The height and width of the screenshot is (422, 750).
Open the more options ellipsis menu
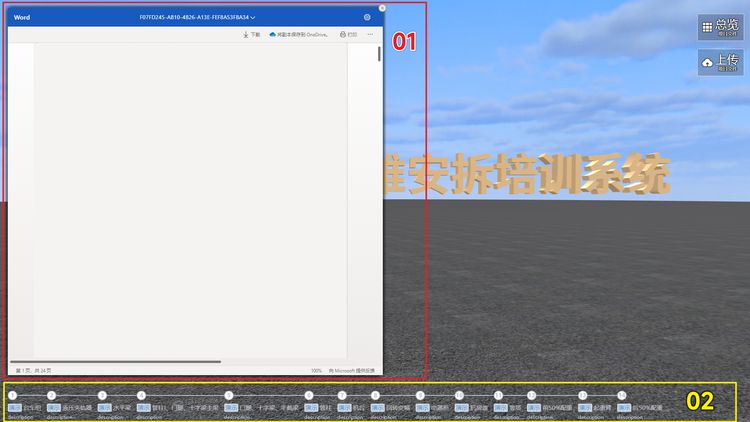tap(370, 34)
